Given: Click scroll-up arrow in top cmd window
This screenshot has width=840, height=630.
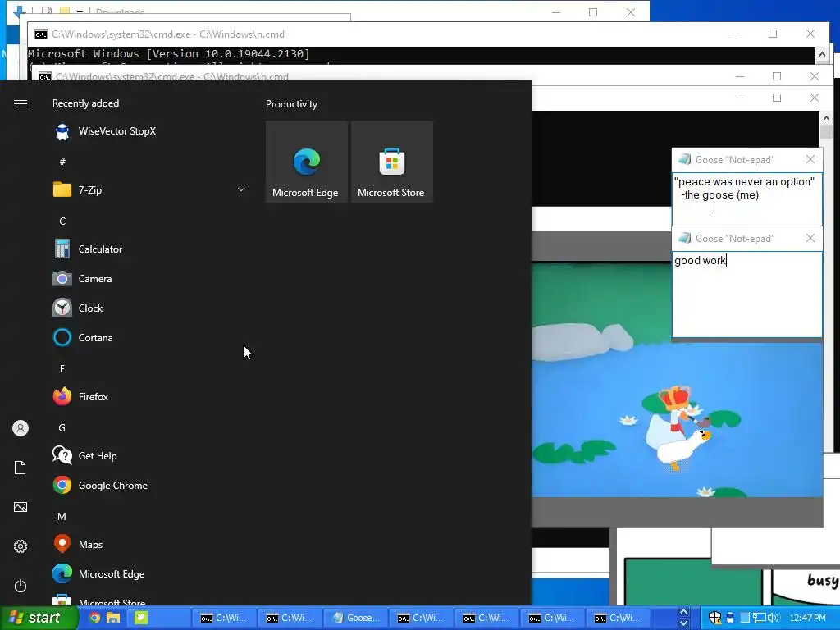Looking at the screenshot, I should click(822, 54).
